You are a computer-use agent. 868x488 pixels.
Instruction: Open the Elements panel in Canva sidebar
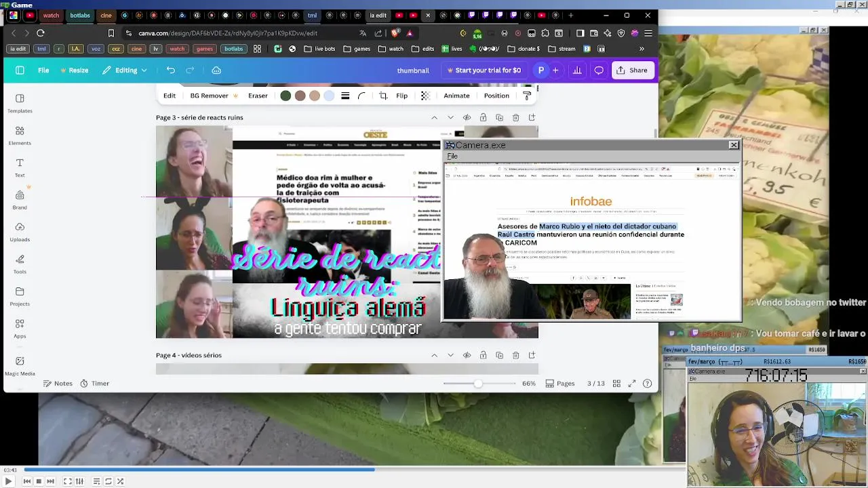(x=20, y=136)
